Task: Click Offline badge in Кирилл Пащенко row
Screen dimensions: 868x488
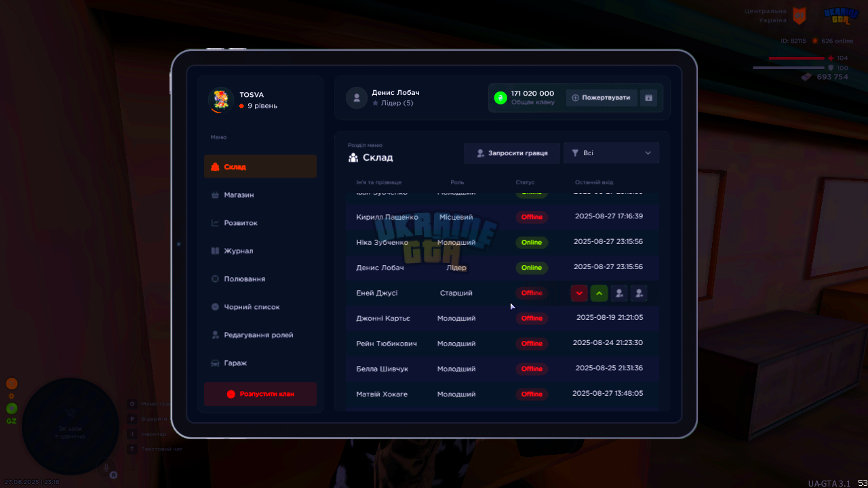Action: click(x=532, y=217)
